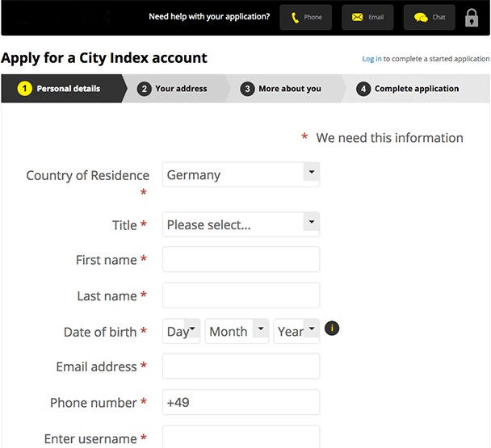The height and width of the screenshot is (448, 491).
Task: Open the Year dropdown for birth date
Action: click(x=296, y=331)
